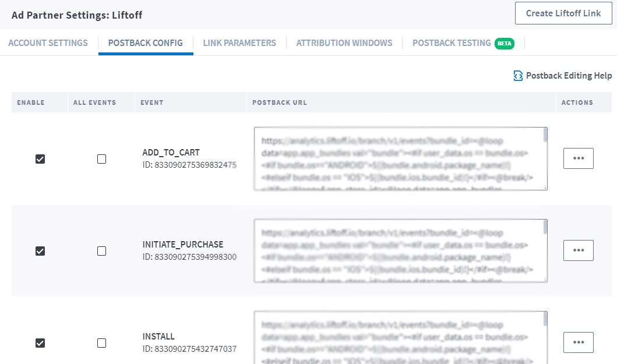The image size is (617, 364).
Task: Click the INSTALL event name
Action: point(158,337)
